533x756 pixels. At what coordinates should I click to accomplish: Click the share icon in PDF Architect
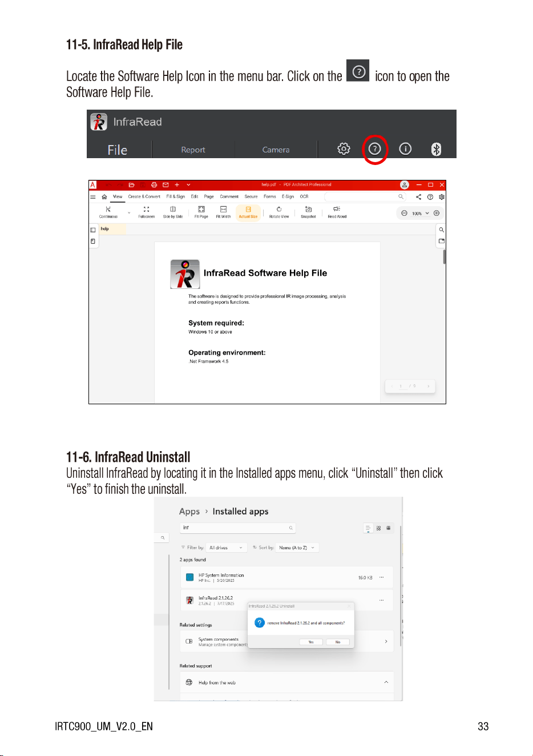tap(418, 196)
